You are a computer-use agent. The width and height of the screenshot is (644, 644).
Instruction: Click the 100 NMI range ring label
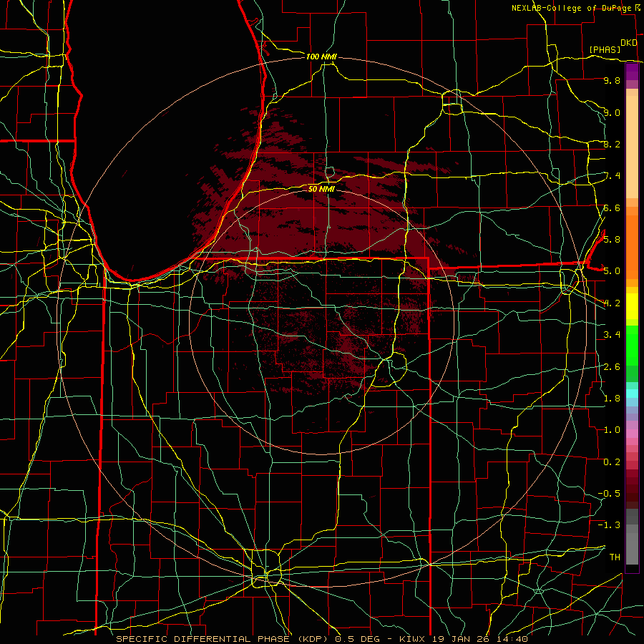321,57
